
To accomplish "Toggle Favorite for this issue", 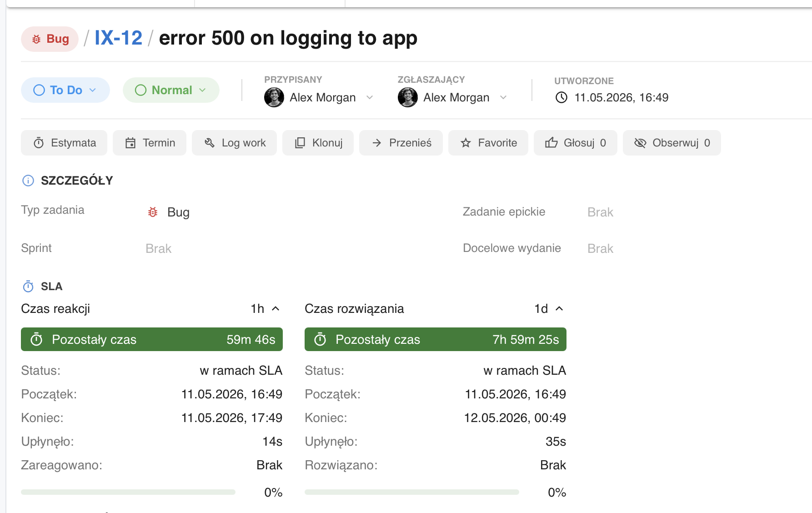I will tap(488, 143).
